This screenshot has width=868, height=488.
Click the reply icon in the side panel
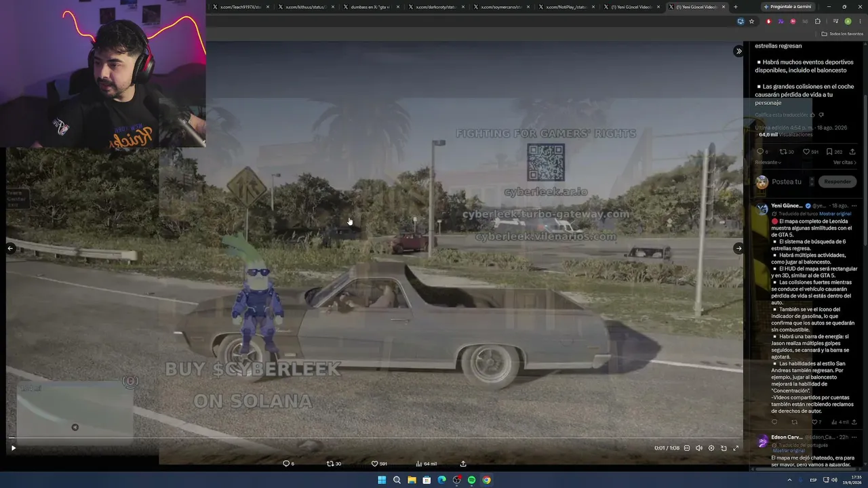[x=760, y=152]
